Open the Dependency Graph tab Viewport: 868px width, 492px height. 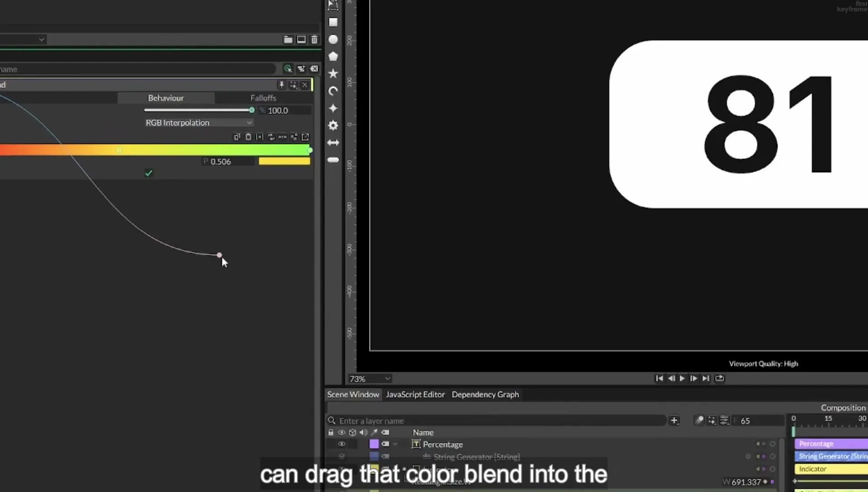coord(485,394)
